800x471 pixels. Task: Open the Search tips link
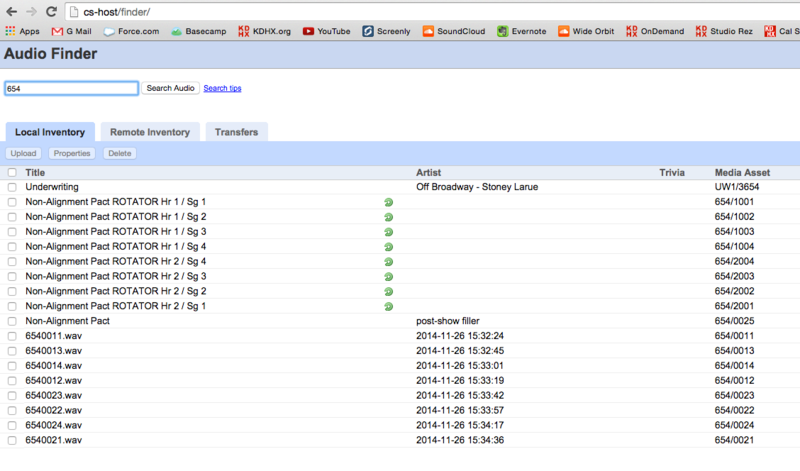point(222,88)
